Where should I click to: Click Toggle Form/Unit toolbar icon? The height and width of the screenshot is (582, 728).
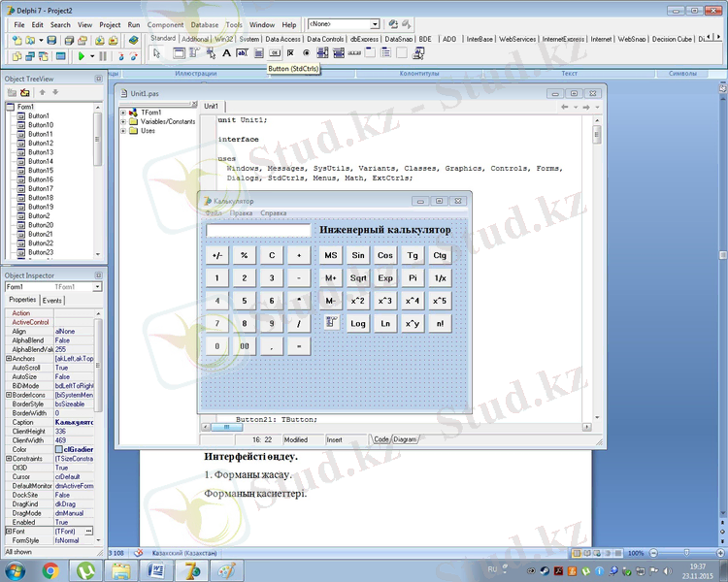click(43, 56)
